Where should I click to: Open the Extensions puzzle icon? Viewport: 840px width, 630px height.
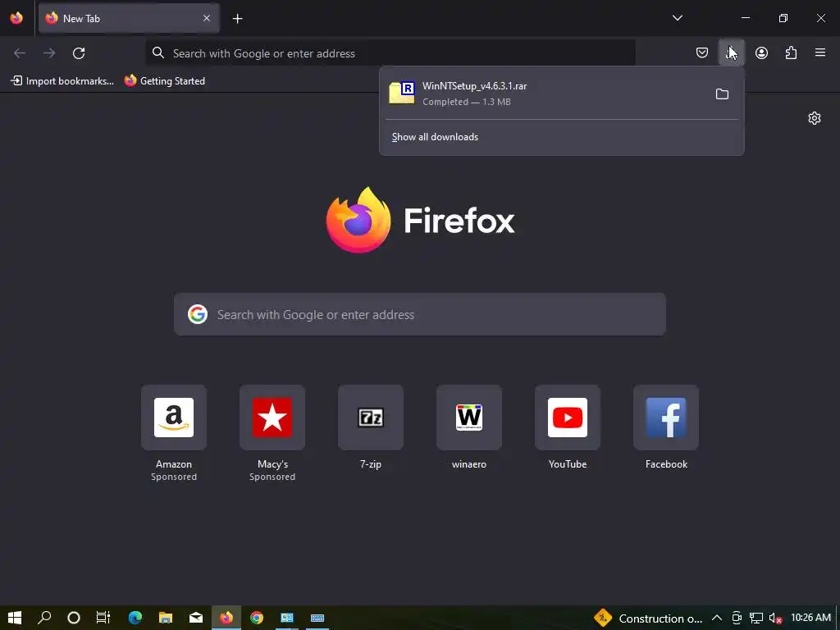[791, 53]
